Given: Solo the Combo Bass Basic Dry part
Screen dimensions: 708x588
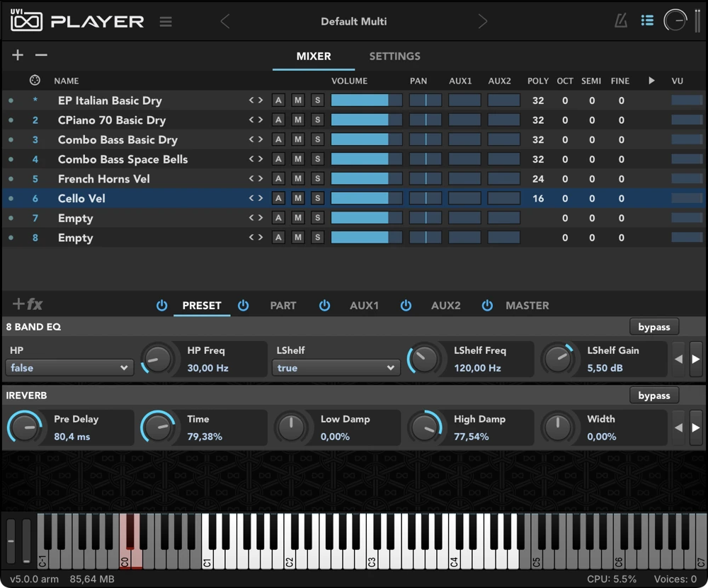Looking at the screenshot, I should pyautogui.click(x=317, y=139).
